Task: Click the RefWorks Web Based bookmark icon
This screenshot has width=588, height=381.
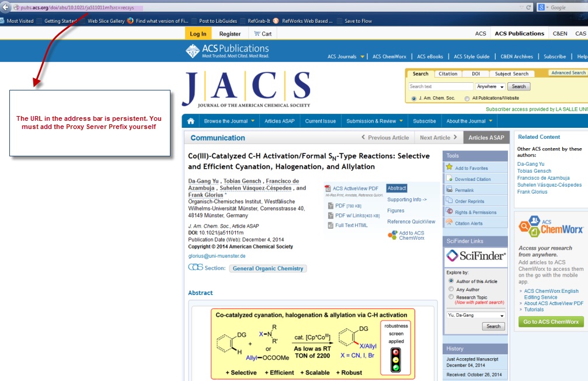Action: (276, 20)
